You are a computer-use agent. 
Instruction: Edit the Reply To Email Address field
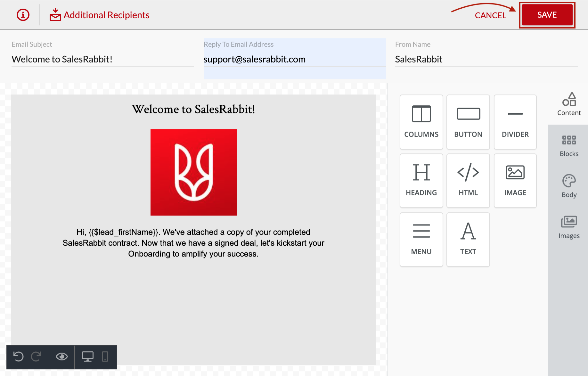[295, 59]
